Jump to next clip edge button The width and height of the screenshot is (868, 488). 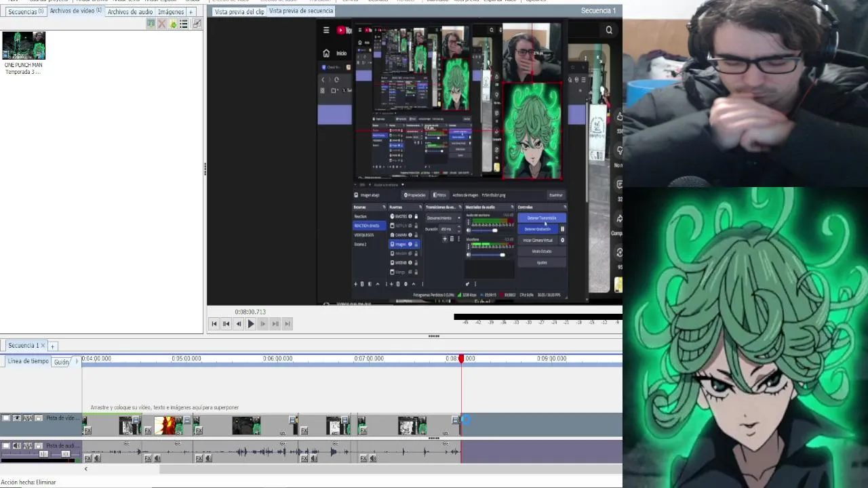tap(275, 324)
